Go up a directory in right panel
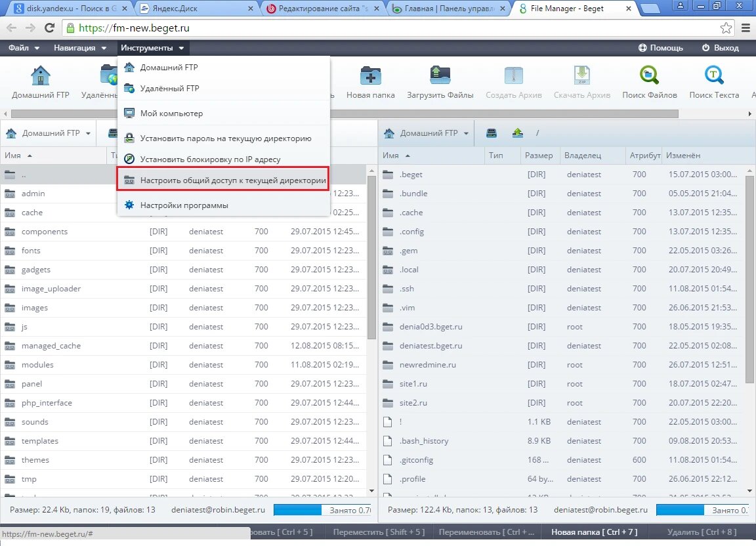The width and height of the screenshot is (756, 546). coord(517,133)
